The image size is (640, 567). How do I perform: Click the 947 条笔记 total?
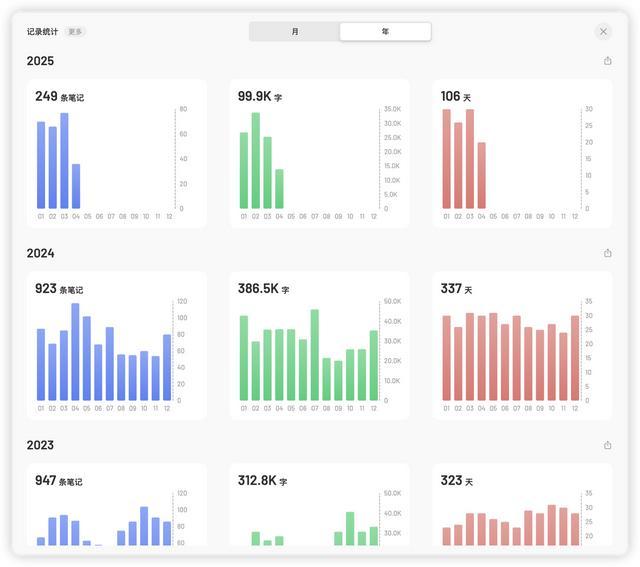pos(59,480)
